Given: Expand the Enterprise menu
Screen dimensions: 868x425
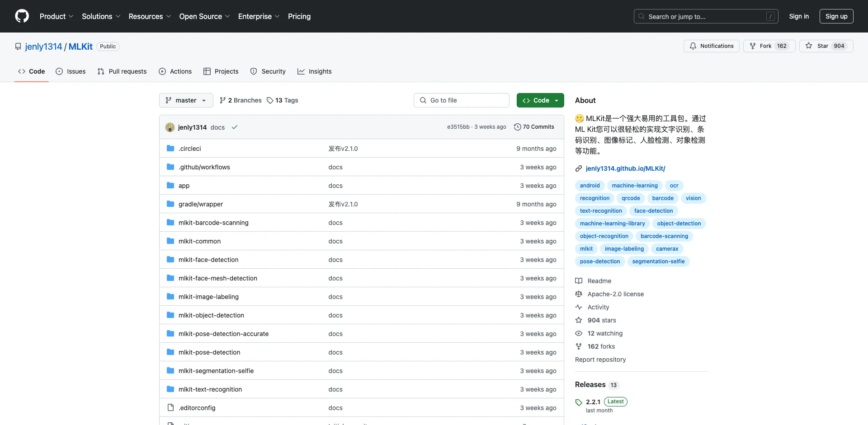Looking at the screenshot, I should tap(259, 16).
